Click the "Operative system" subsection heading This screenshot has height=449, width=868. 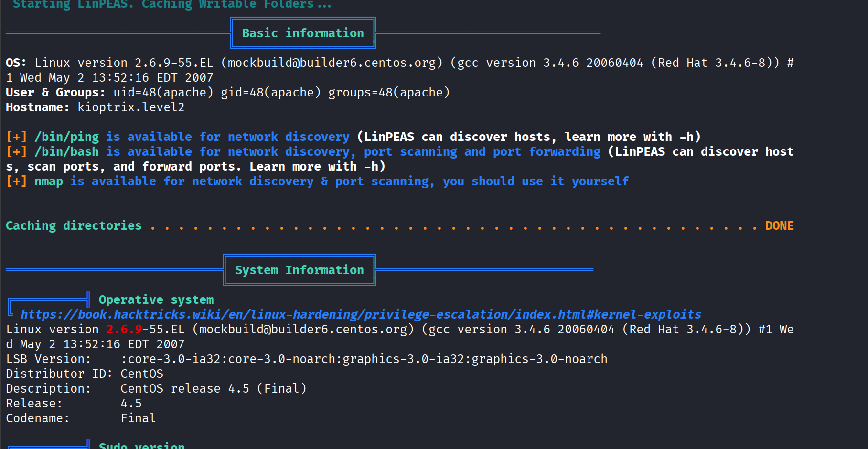pos(156,299)
